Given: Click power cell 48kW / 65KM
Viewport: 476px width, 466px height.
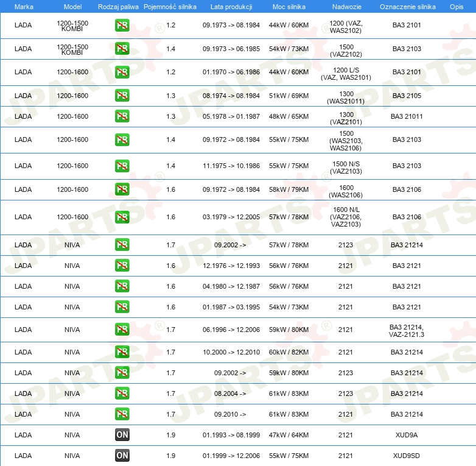Looking at the screenshot, I should click(289, 116).
